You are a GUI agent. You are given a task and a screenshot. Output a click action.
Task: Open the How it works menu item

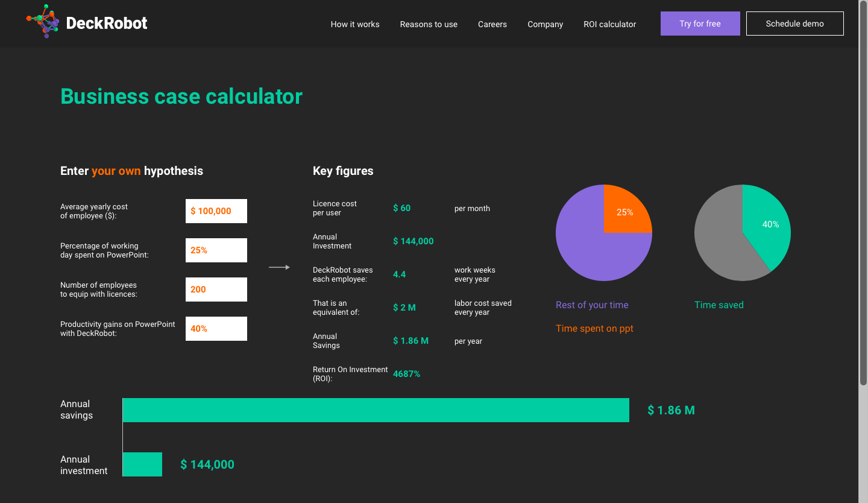pyautogui.click(x=355, y=24)
